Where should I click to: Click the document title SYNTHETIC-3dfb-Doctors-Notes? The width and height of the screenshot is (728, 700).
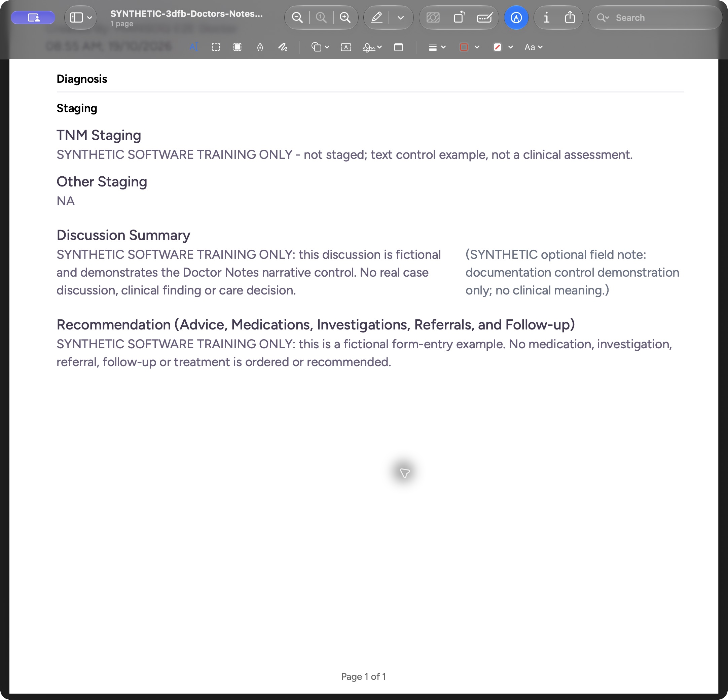click(186, 14)
